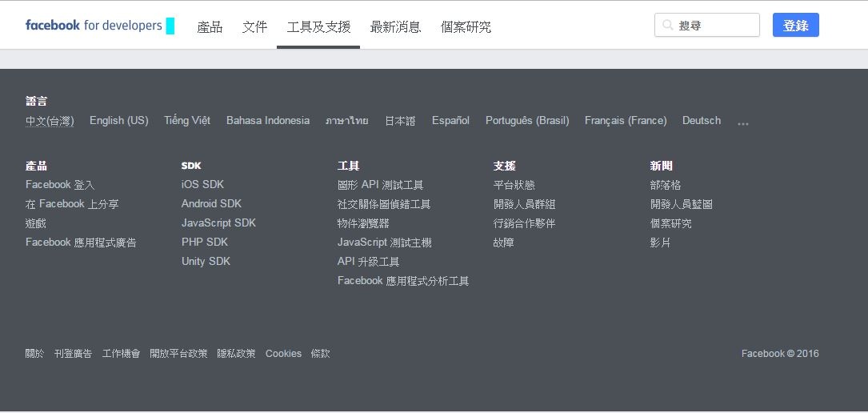868x413 pixels.
Task: Click the 登錄 login button
Action: click(x=795, y=26)
